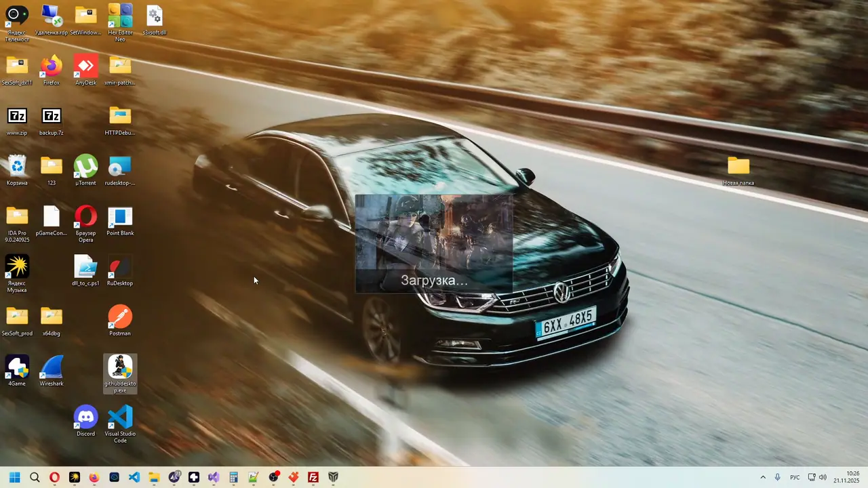
Task: Select the Postman shortcut
Action: coord(120,321)
